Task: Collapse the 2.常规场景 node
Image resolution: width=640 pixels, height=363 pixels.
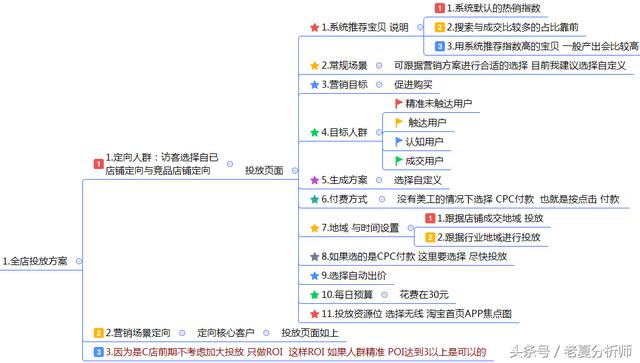Action: 379,65
